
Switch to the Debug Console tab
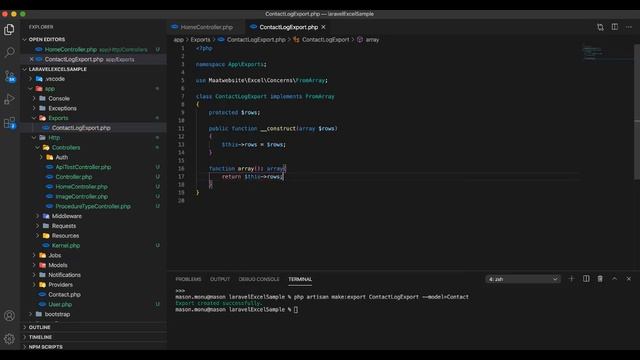pos(259,279)
